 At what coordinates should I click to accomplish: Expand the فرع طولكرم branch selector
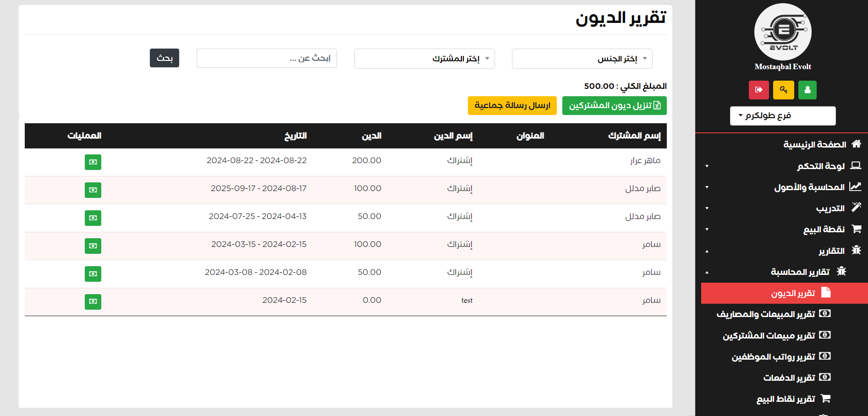point(782,115)
